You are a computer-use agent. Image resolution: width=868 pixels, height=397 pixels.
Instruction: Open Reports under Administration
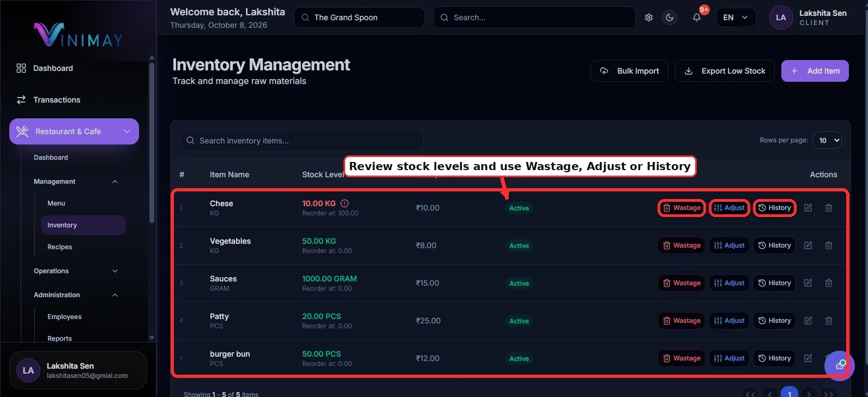coord(59,338)
